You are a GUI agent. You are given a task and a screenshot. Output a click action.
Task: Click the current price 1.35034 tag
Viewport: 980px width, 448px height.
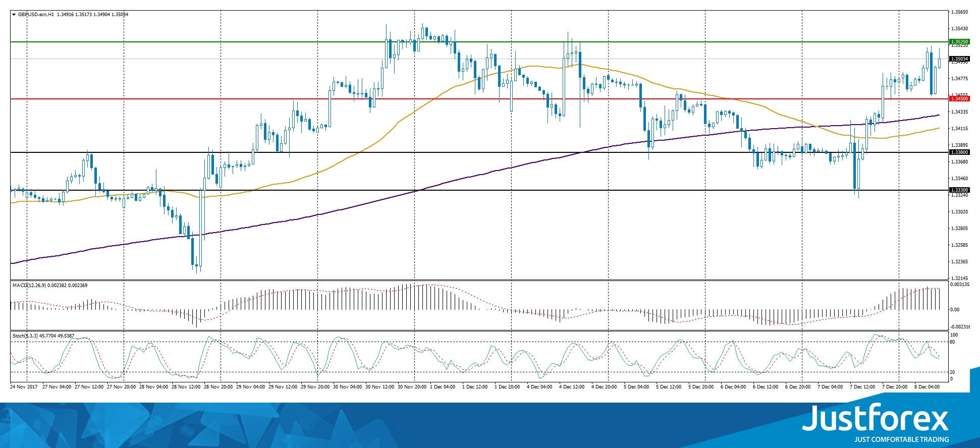pyautogui.click(x=959, y=59)
